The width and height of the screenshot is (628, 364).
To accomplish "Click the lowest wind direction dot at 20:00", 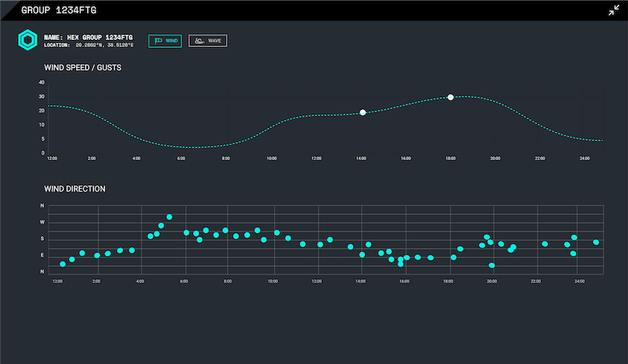I will coord(491,265).
